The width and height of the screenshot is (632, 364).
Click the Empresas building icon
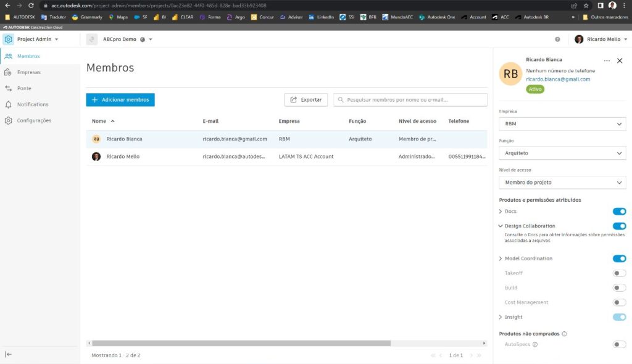(8, 72)
